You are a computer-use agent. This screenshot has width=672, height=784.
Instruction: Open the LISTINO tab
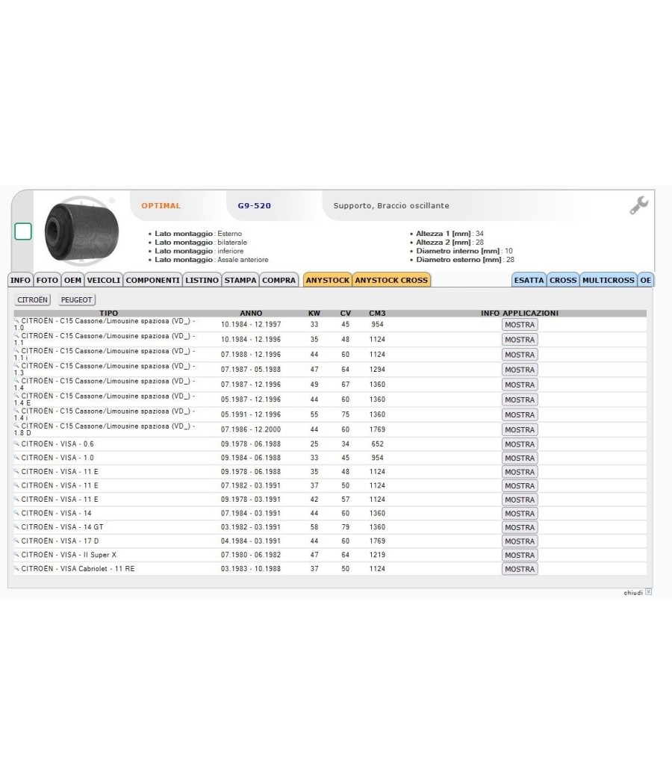[x=202, y=280]
